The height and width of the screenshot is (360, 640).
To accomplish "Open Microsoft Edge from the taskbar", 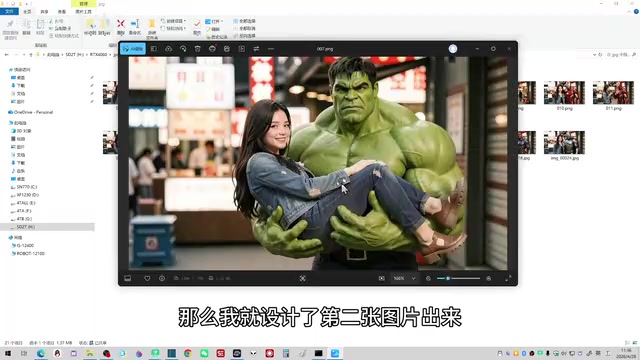I will click(x=41, y=353).
